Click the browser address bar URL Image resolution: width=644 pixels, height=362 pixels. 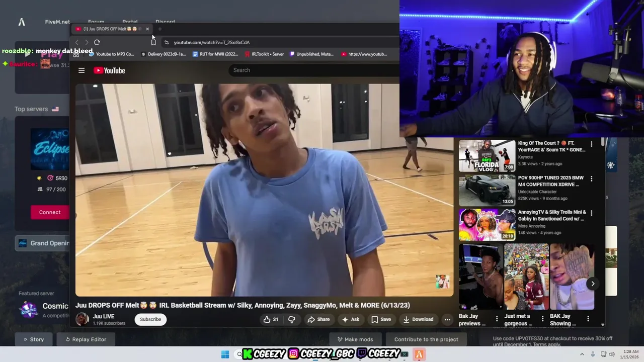212,43
